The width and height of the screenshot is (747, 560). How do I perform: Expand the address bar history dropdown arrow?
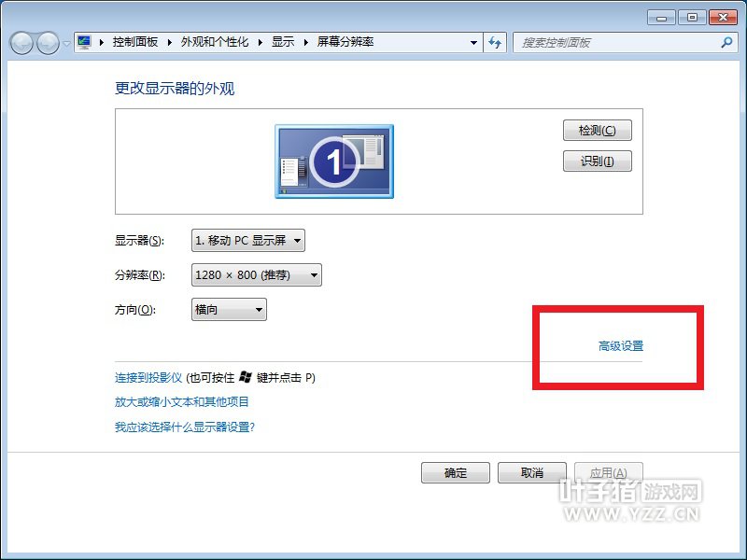point(473,42)
